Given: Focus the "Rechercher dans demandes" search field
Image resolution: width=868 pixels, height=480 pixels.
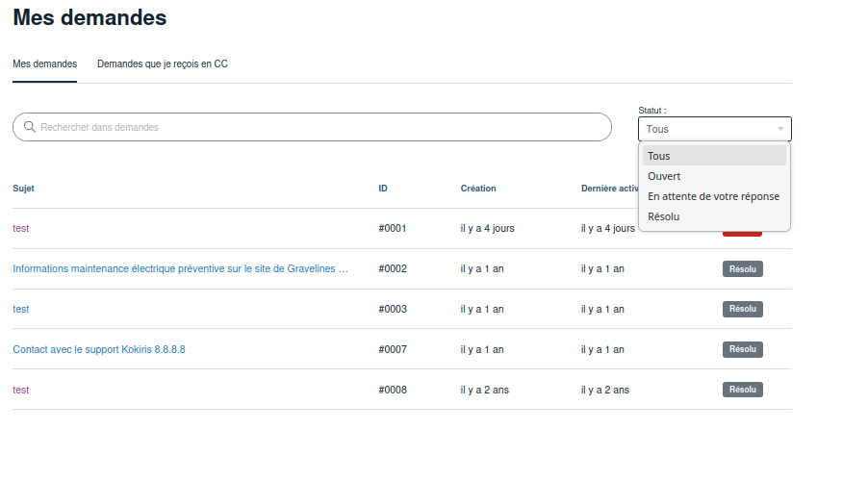Looking at the screenshot, I should (x=318, y=127).
